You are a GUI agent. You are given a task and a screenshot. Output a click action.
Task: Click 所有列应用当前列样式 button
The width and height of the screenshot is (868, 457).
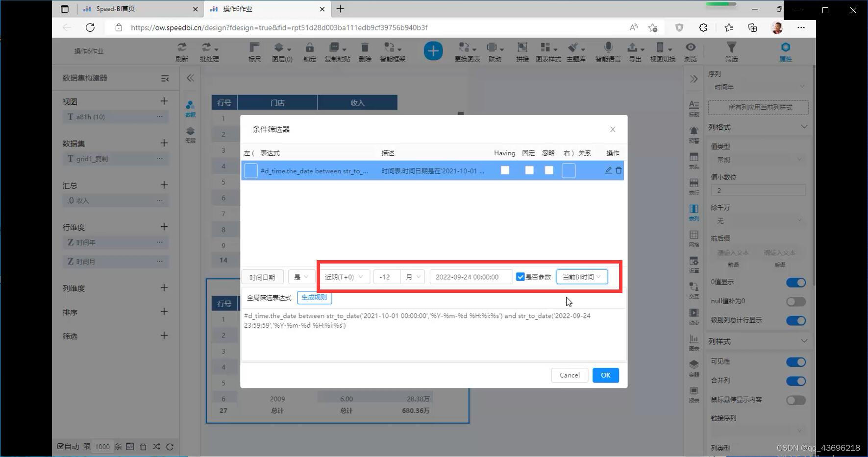(758, 107)
